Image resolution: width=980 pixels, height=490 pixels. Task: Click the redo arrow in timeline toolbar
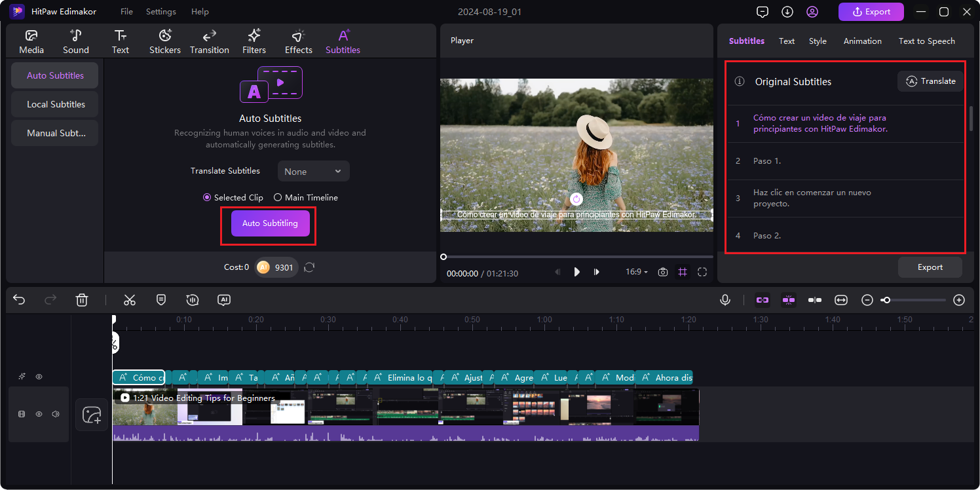click(50, 300)
